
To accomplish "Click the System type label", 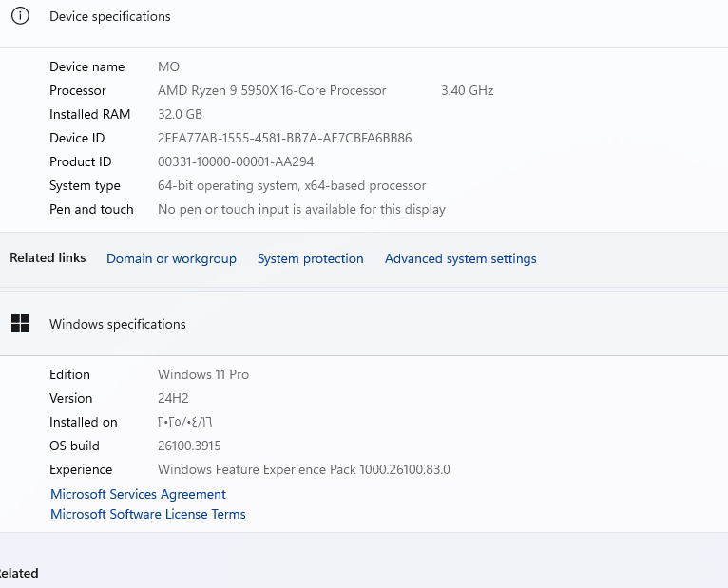I will point(85,185).
